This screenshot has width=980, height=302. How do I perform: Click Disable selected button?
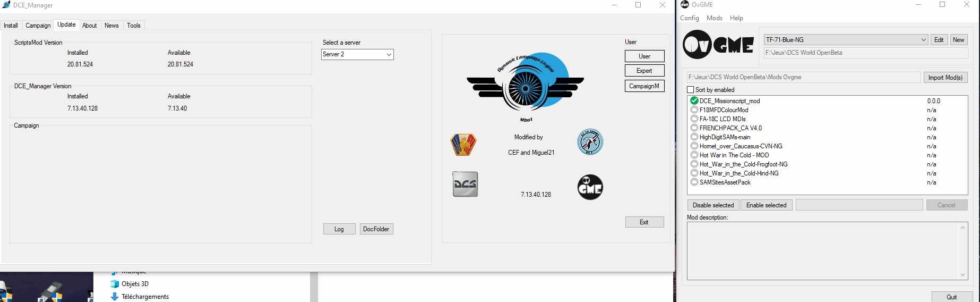(713, 205)
